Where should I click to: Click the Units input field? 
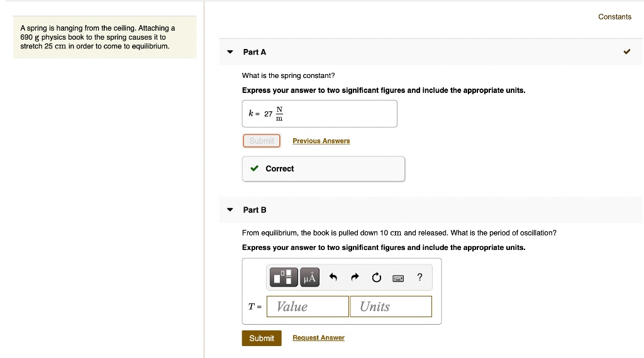tap(391, 306)
